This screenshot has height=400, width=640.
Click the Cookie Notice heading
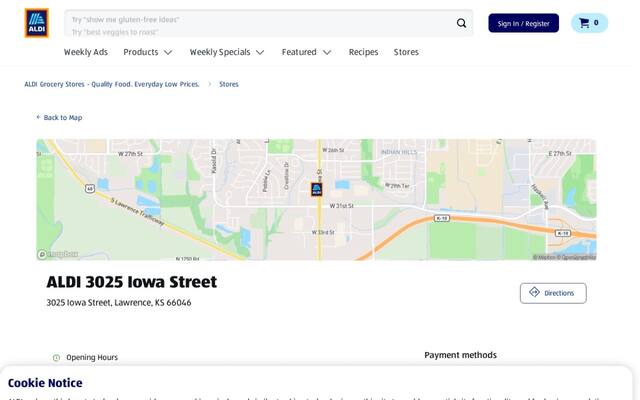(45, 383)
